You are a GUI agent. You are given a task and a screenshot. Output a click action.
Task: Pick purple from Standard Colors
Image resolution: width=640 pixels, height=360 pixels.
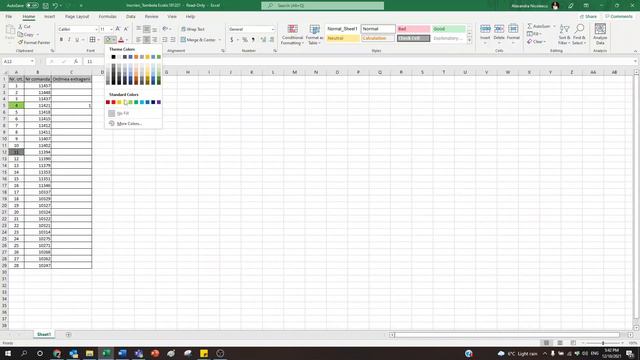159,102
